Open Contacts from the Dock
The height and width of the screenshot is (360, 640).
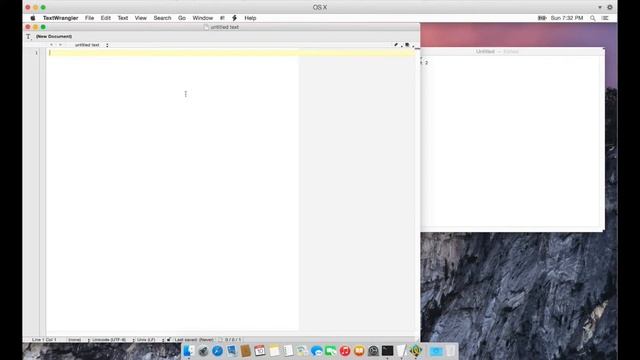(x=245, y=351)
